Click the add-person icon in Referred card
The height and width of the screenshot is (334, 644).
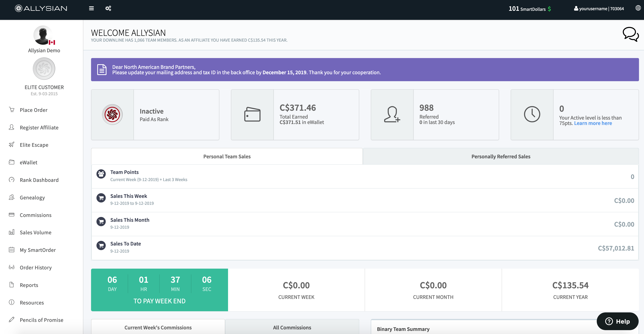(392, 114)
